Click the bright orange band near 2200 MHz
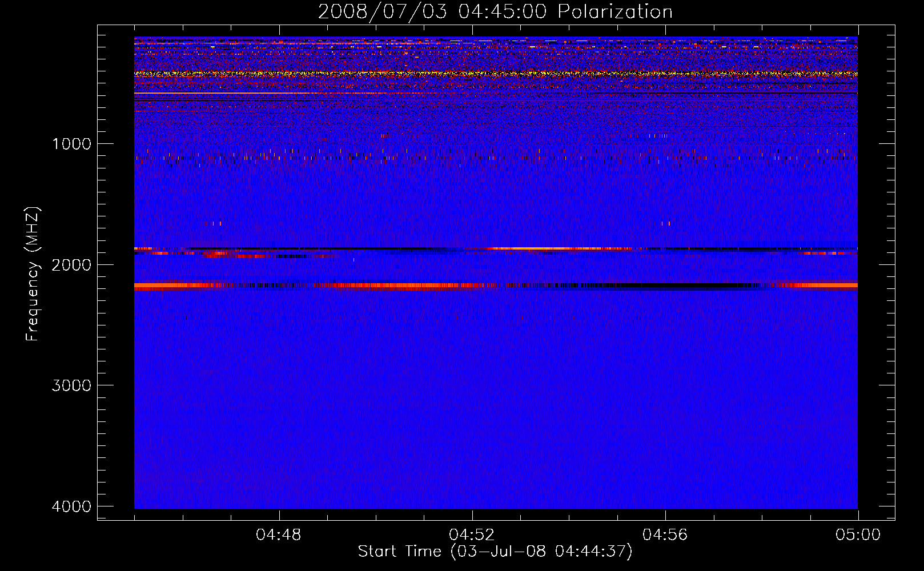Viewport: 924px width, 571px height. [496, 286]
